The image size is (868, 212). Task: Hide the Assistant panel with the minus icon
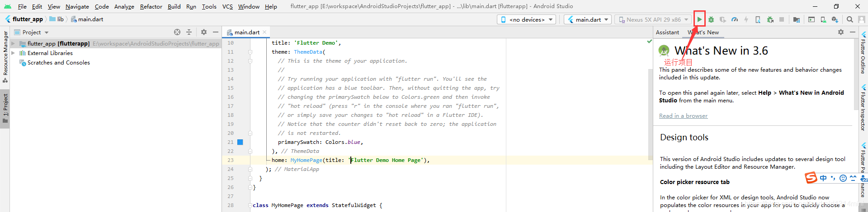coord(853,32)
